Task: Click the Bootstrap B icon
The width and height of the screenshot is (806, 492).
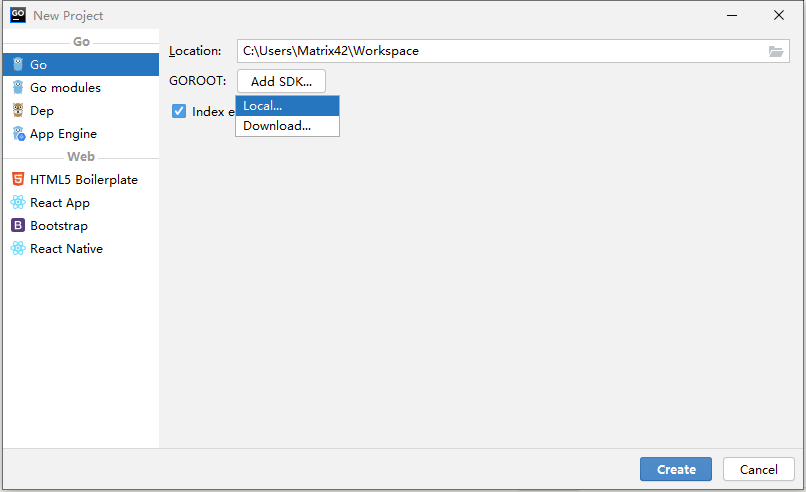Action: point(18,225)
